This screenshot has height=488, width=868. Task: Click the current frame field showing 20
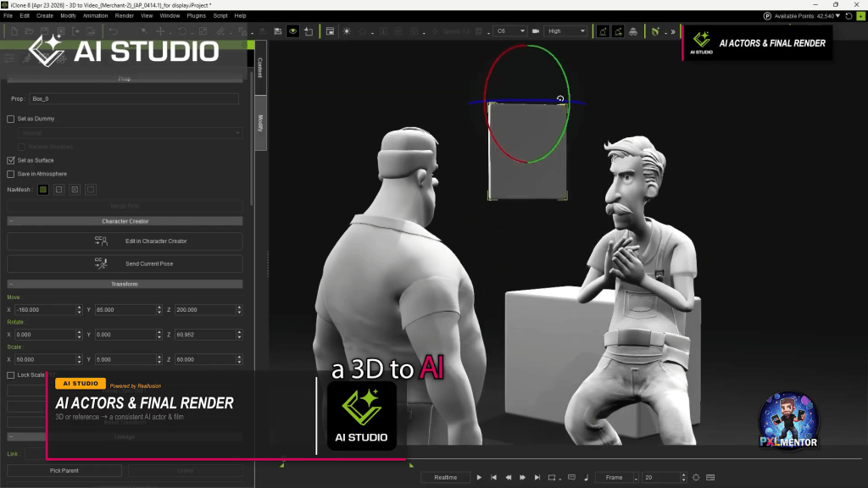(661, 478)
